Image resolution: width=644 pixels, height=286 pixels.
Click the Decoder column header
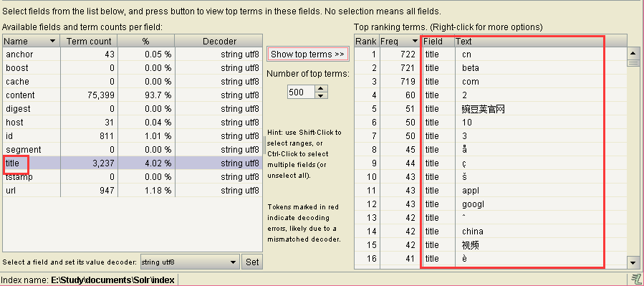pos(219,41)
